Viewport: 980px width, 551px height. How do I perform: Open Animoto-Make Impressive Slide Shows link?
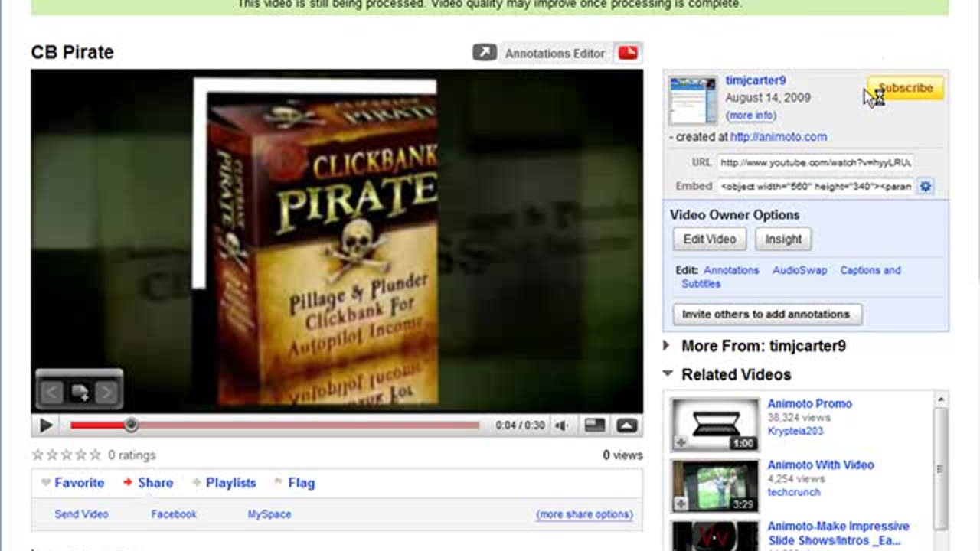(838, 533)
